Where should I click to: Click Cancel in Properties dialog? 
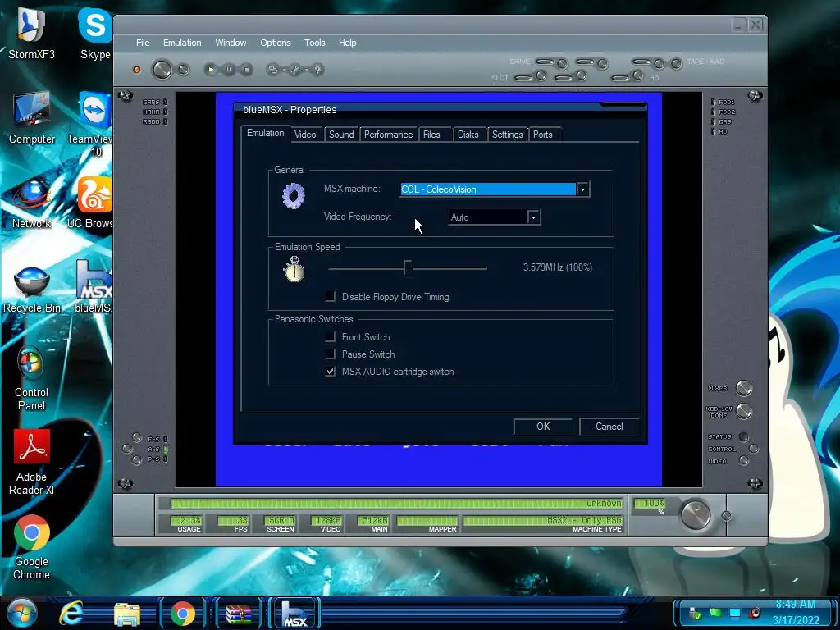pos(609,427)
